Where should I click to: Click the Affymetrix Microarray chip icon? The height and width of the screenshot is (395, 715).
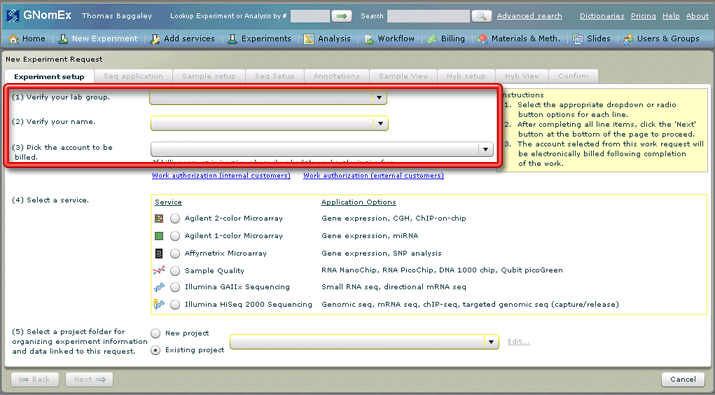(x=159, y=253)
